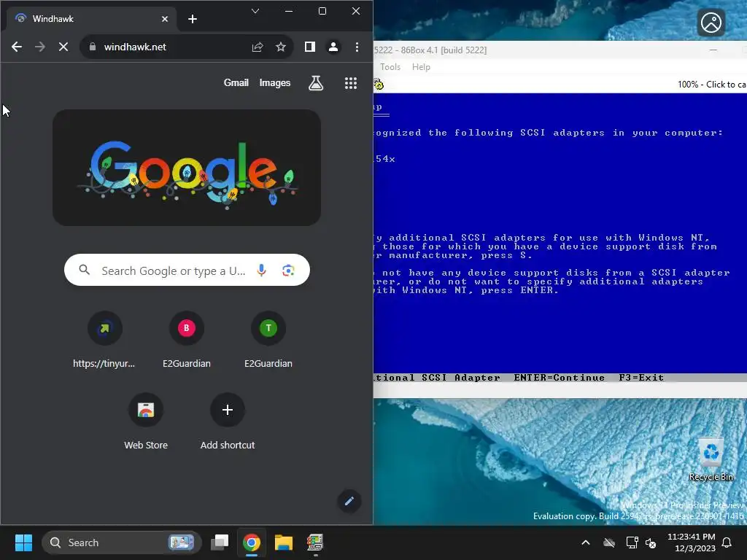Click the taskbar Search box
This screenshot has height=560, width=747.
(122, 542)
